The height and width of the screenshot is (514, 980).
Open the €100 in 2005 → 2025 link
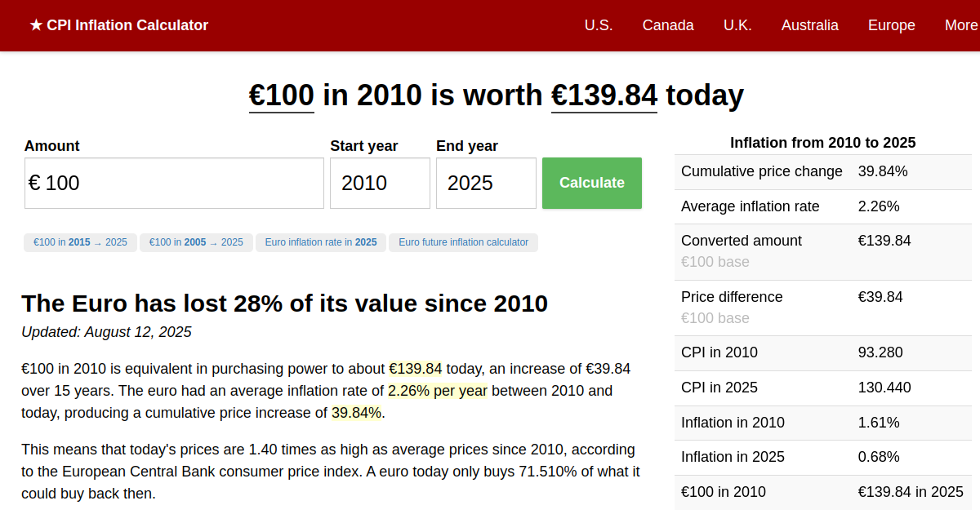(x=196, y=242)
